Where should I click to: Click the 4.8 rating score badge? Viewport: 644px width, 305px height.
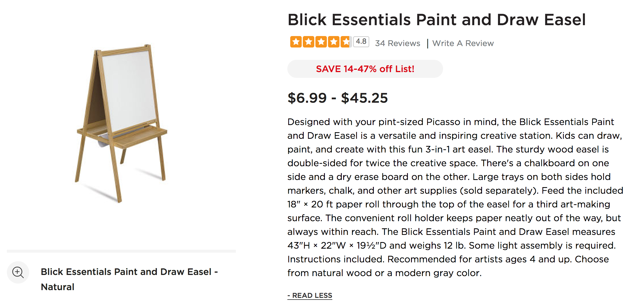coord(361,42)
